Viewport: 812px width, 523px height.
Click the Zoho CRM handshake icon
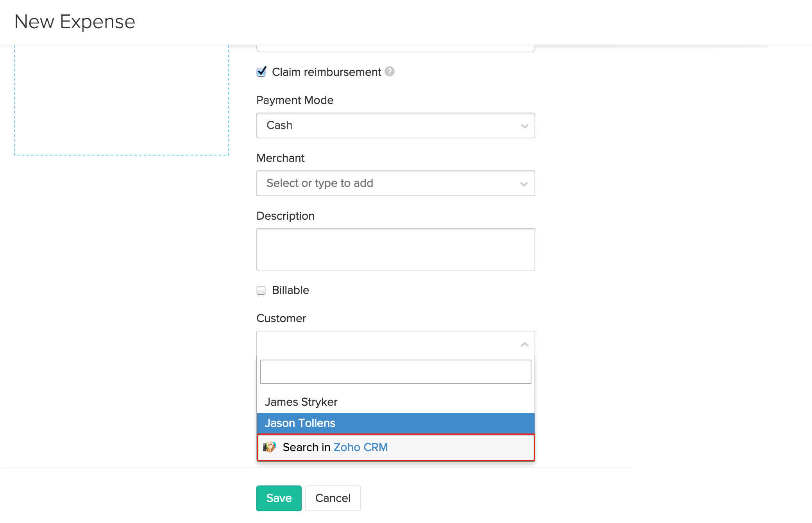point(269,447)
